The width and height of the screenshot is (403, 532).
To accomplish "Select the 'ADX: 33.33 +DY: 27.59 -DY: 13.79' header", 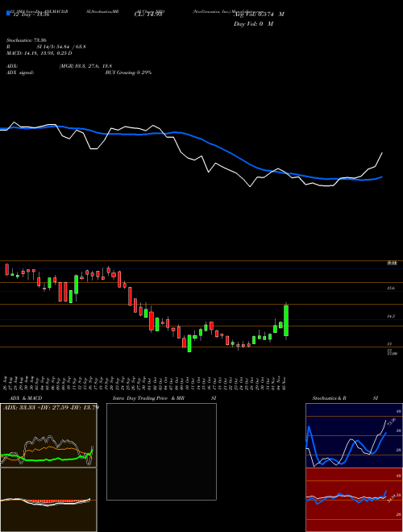I will pyautogui.click(x=51, y=407).
